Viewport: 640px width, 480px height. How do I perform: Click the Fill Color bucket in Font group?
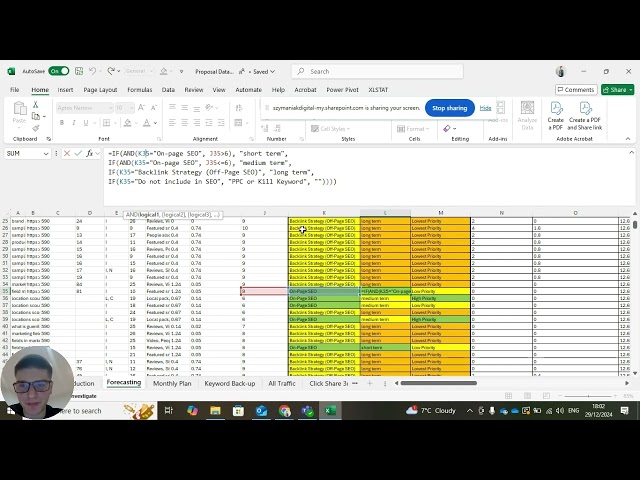click(x=127, y=123)
